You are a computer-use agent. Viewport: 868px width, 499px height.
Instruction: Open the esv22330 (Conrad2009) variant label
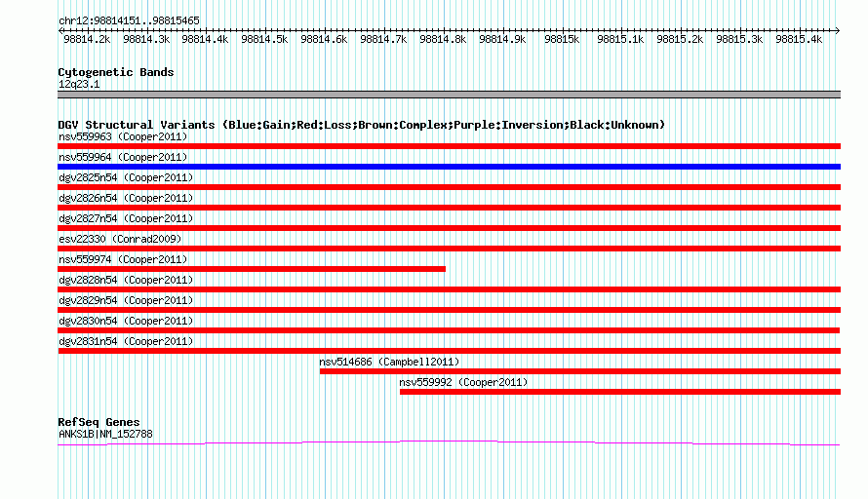tap(120, 239)
